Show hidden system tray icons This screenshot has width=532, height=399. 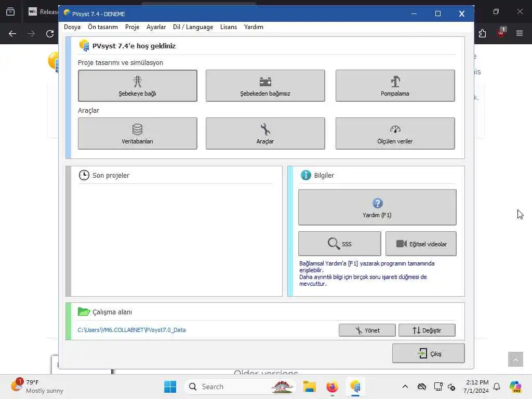[x=405, y=387]
